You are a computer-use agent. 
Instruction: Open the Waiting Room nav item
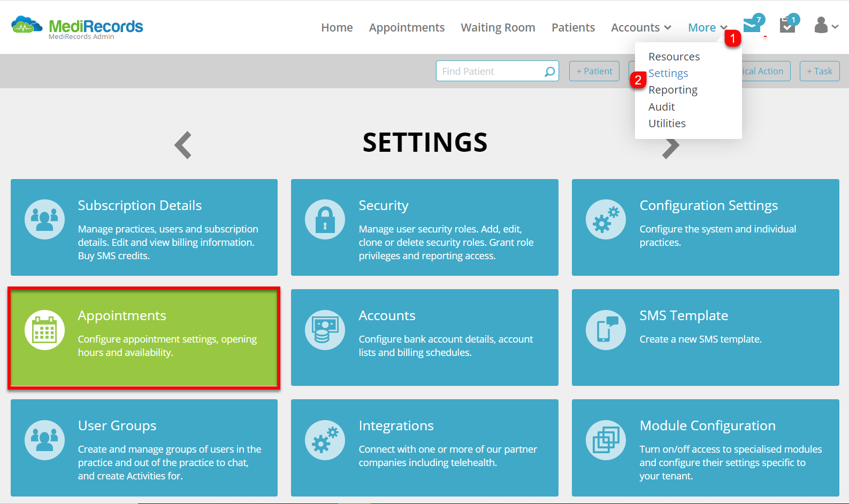(x=498, y=27)
